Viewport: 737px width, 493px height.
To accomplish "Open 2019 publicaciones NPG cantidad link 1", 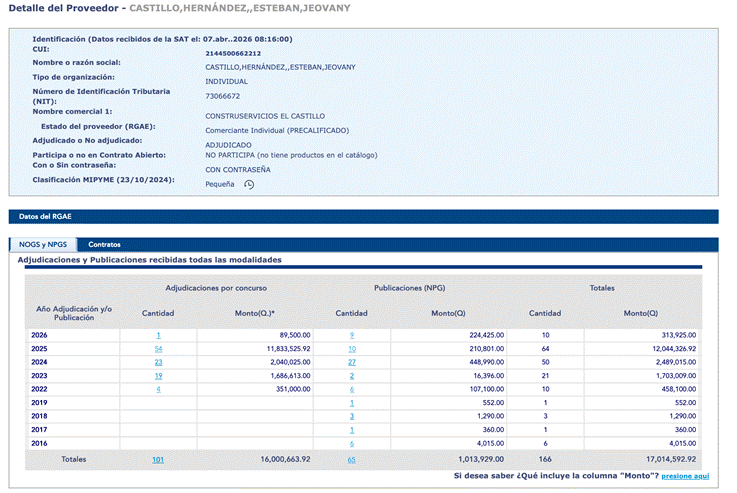I will (352, 403).
